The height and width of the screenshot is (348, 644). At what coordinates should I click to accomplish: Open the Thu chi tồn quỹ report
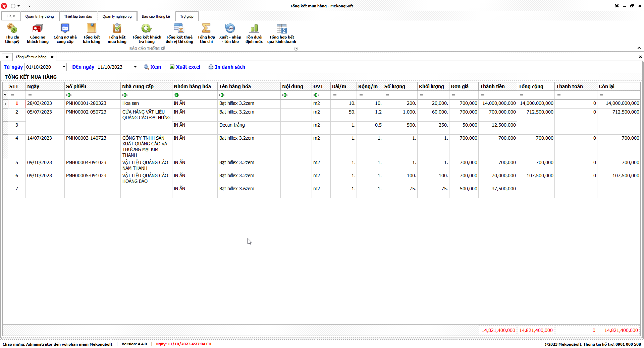tap(12, 33)
